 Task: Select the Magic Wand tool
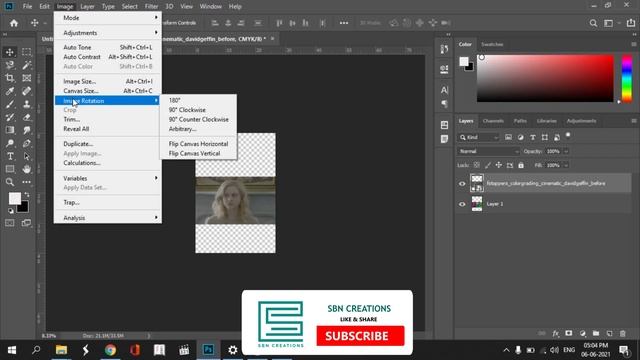click(27, 65)
